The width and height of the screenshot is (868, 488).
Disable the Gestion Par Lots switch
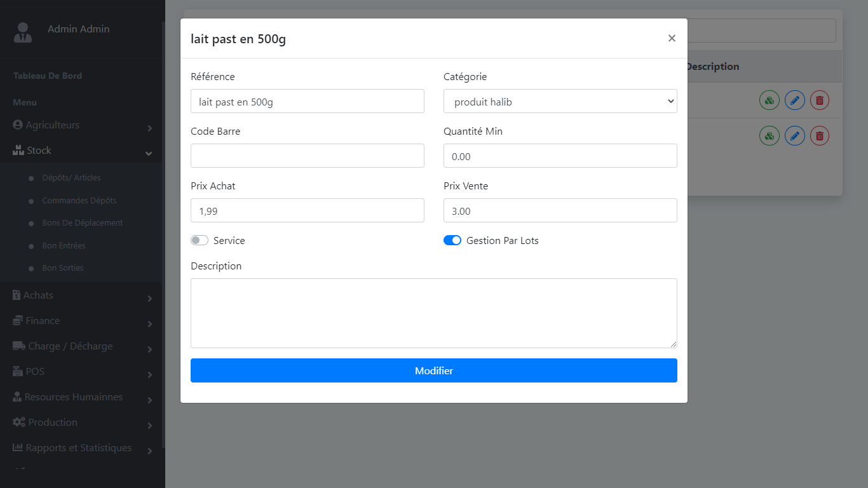point(452,241)
